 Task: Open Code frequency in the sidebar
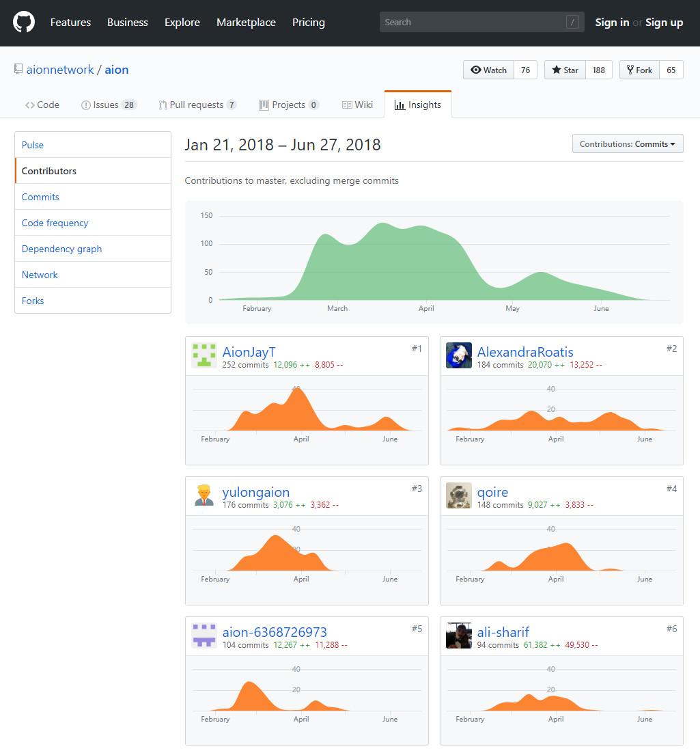(x=93, y=223)
